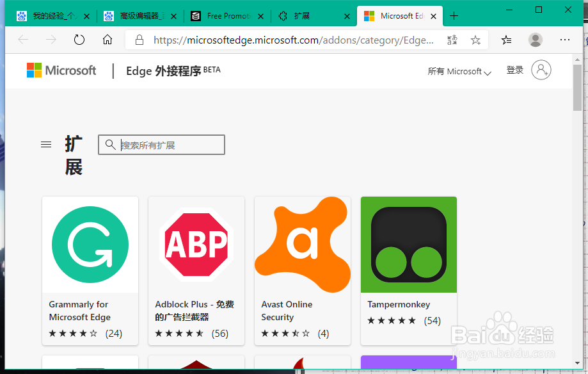Open the Tampermonkey icon tile
This screenshot has height=374, width=588.
tap(409, 245)
